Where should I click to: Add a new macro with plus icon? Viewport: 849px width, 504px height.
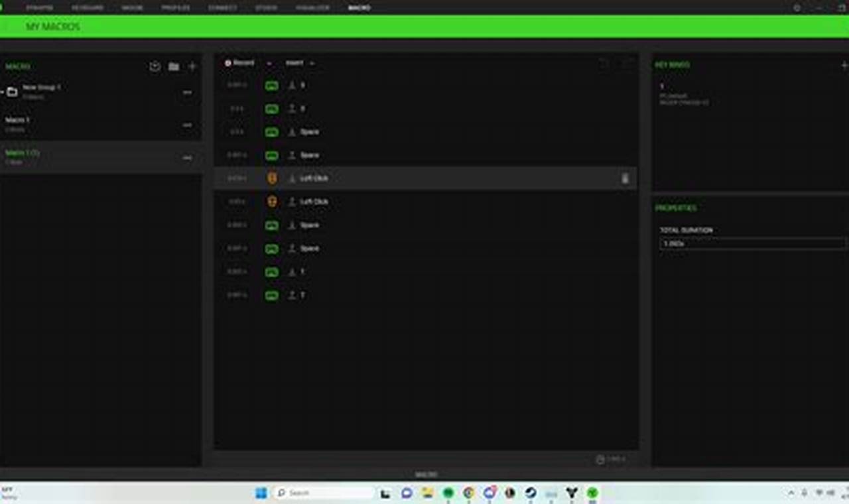pos(192,66)
